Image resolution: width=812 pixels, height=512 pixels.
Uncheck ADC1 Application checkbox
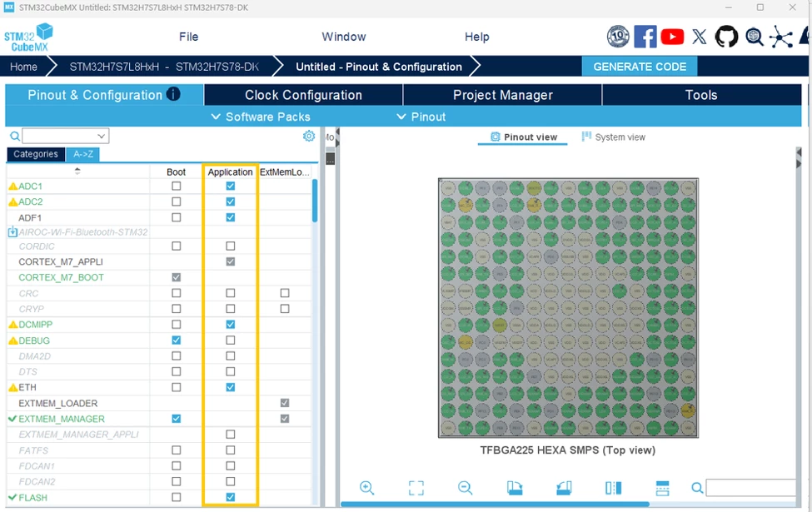(x=231, y=186)
